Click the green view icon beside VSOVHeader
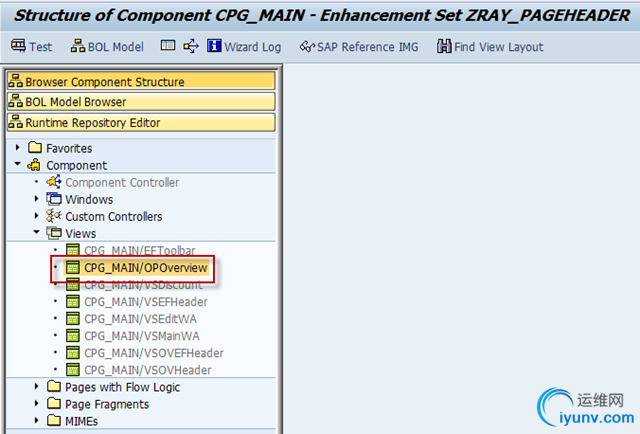Image resolution: width=640 pixels, height=434 pixels. click(73, 370)
